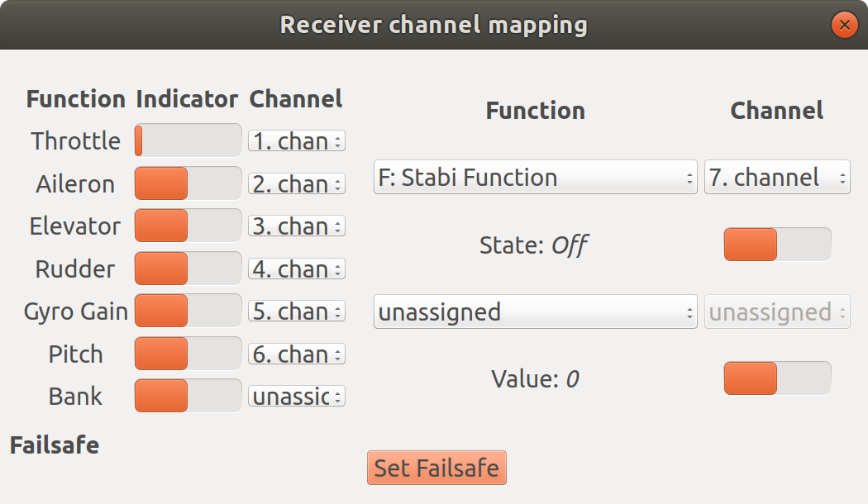This screenshot has height=504, width=868.
Task: Open the Aileron channel dropdown
Action: tap(296, 184)
